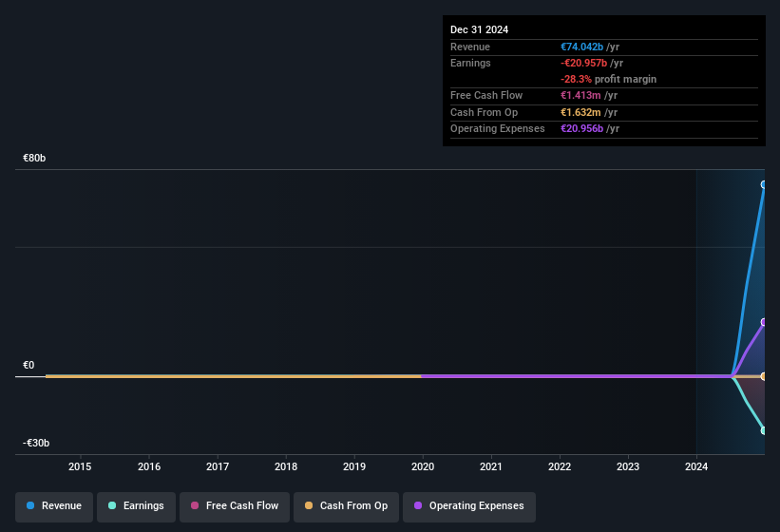Select the Operating Expenses endpoint marker
The height and width of the screenshot is (532, 780).
pyautogui.click(x=764, y=322)
